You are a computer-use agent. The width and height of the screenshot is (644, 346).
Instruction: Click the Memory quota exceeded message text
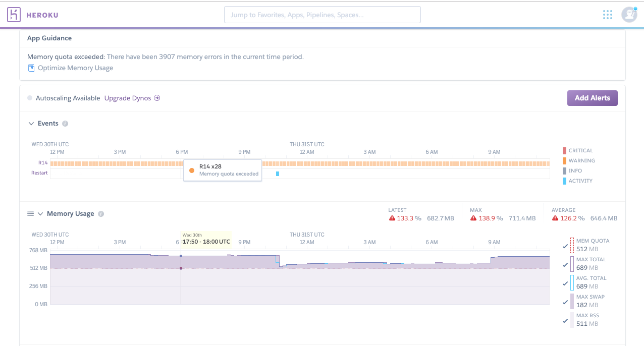pos(166,57)
